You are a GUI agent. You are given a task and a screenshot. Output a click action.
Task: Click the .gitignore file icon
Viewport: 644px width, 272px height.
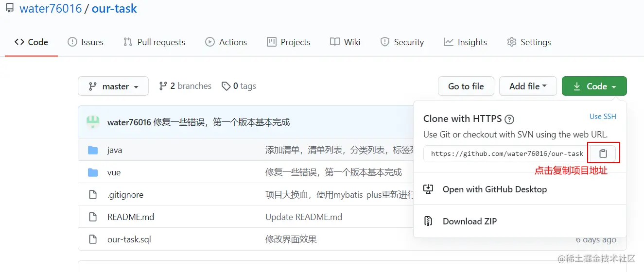click(93, 195)
